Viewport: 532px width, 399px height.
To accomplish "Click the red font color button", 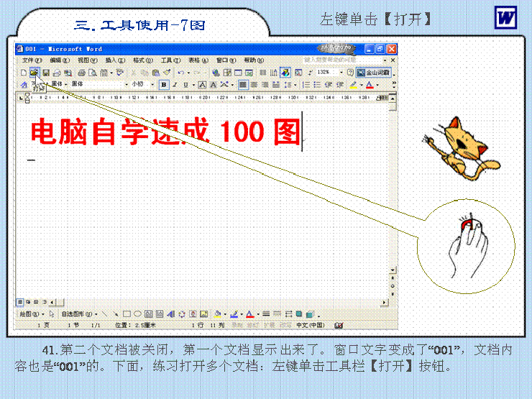I will pos(368,85).
